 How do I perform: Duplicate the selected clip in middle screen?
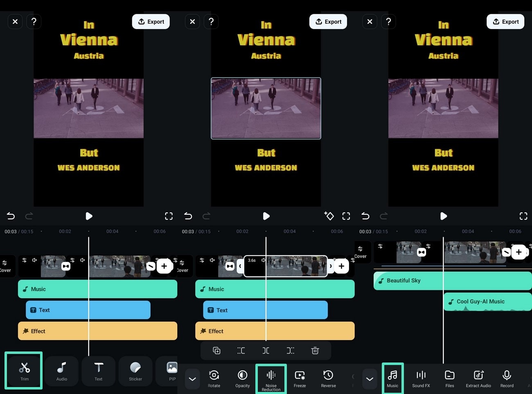click(x=217, y=351)
